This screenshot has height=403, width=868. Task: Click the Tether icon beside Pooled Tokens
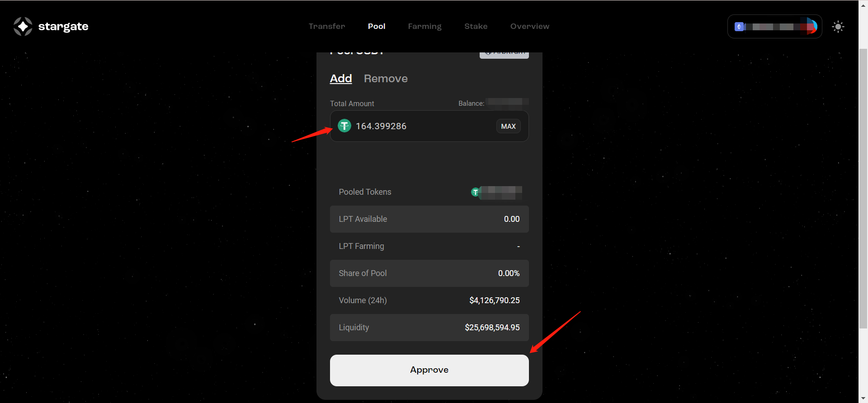coord(475,192)
